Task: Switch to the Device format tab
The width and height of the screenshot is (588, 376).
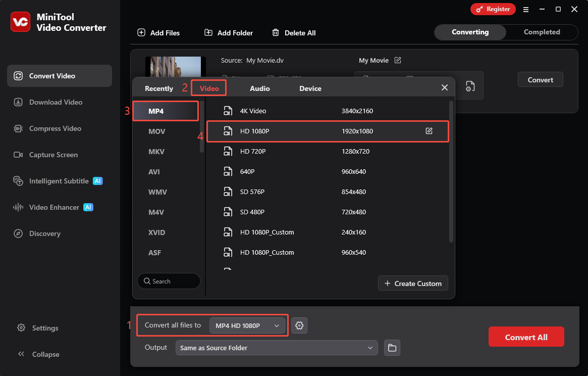Action: pyautogui.click(x=310, y=88)
